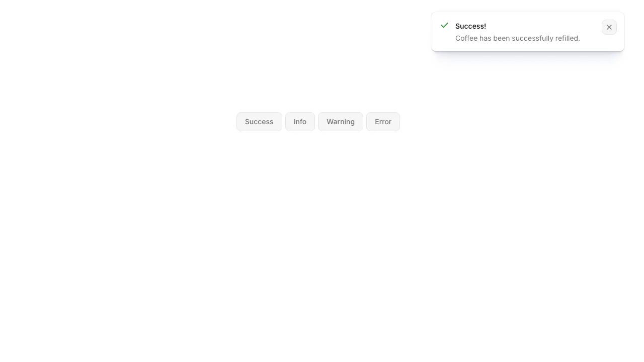The width and height of the screenshot is (644, 362).
Task: Tap the Error button right of Warning
Action: point(383,122)
